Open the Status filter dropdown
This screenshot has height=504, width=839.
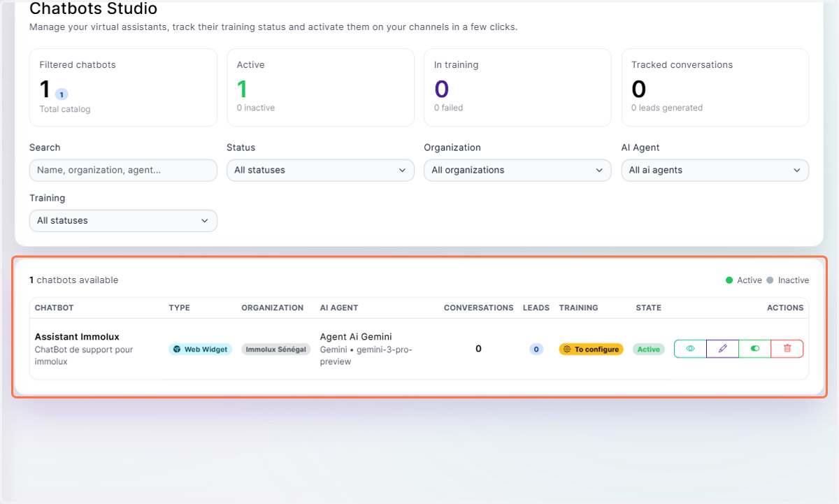pyautogui.click(x=320, y=170)
